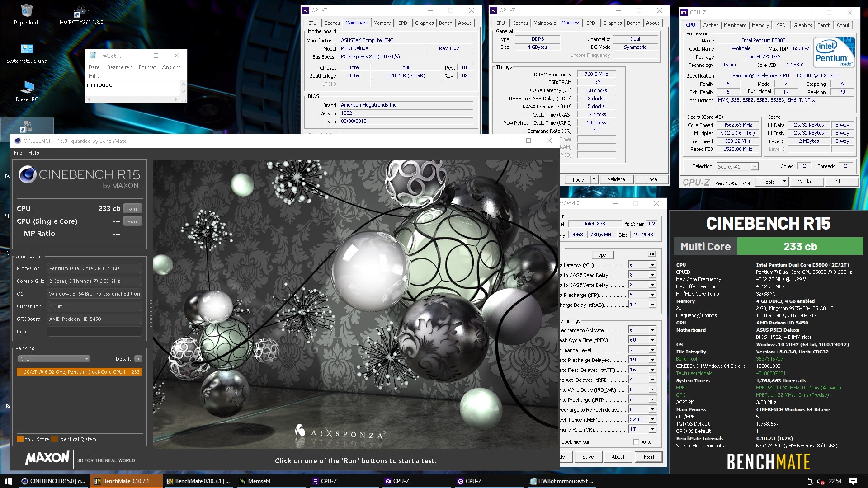
Task: Toggle the Lock mchbar Auto checkbox
Action: 636,442
